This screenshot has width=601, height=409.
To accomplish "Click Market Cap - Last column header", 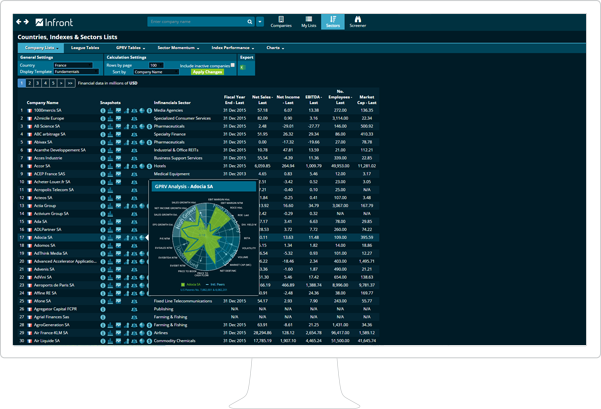I will [x=367, y=100].
